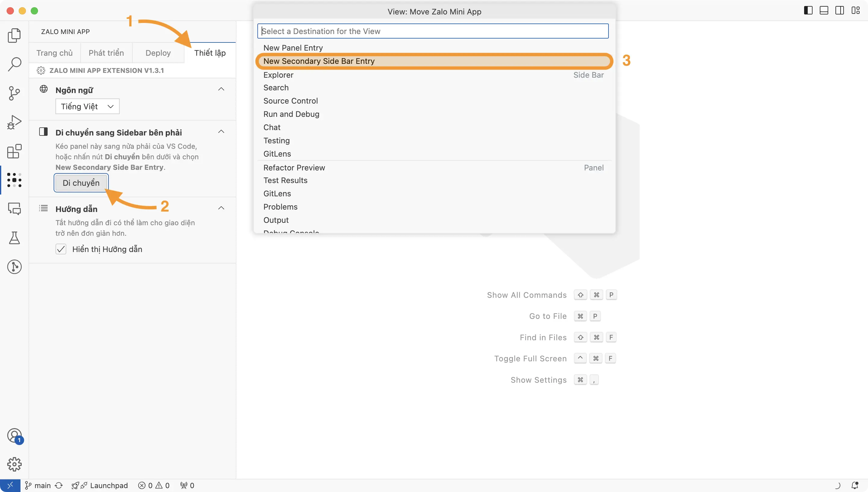Viewport: 868px width, 492px height.
Task: Click the sidebar icon beside Di chuyển heading
Action: tap(43, 132)
